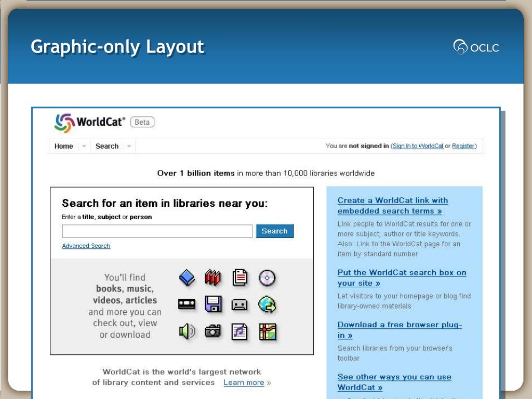Open Put the WorldCat search box on your site
This screenshot has height=399, width=532.
pyautogui.click(x=402, y=278)
